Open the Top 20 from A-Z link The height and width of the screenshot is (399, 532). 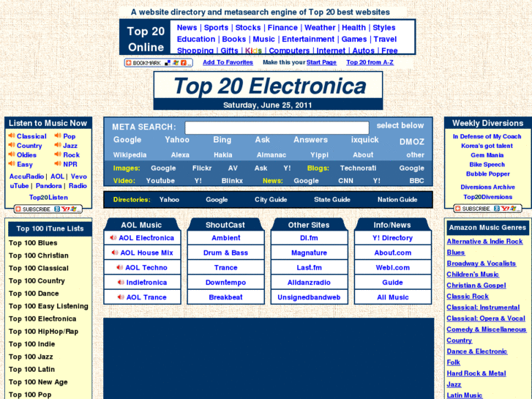coord(370,62)
